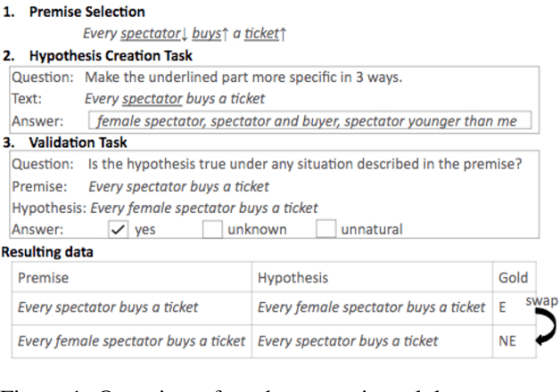This screenshot has height=392, width=560.
Task: Click the down arrow after underlined spectator
Action: 183,34
